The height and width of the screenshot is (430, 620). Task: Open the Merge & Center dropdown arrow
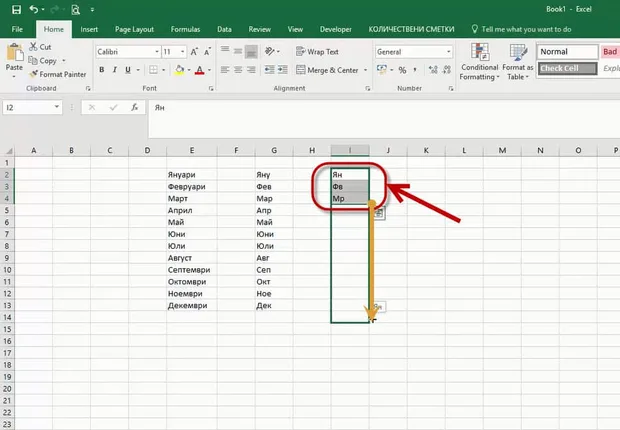point(365,70)
